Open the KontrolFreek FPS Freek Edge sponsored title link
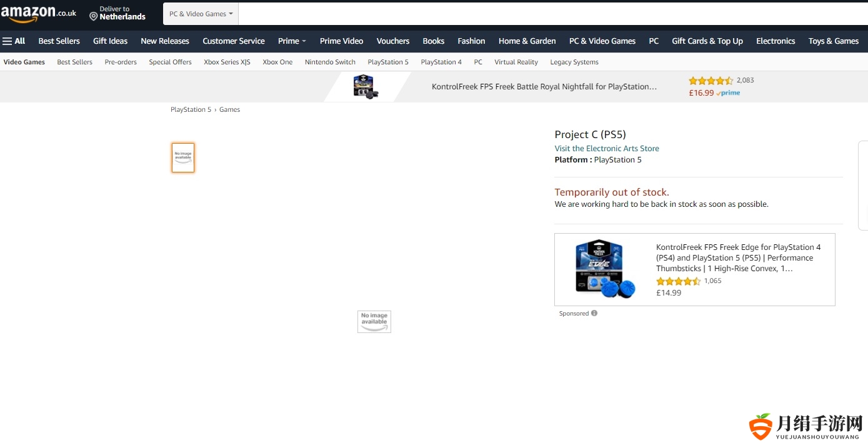The height and width of the screenshot is (443, 868). tap(739, 258)
